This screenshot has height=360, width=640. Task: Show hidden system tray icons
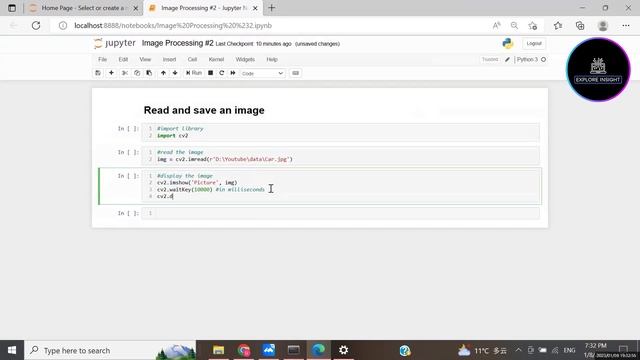[x=518, y=350]
